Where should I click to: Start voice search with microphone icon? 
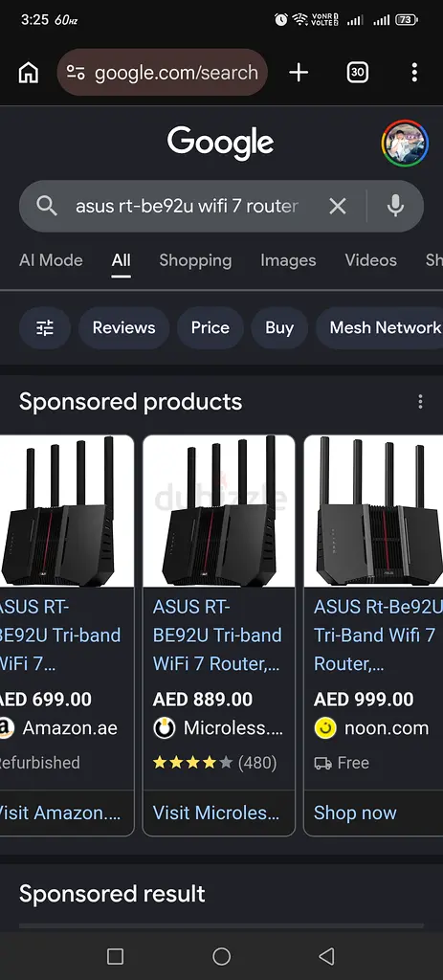coord(395,206)
